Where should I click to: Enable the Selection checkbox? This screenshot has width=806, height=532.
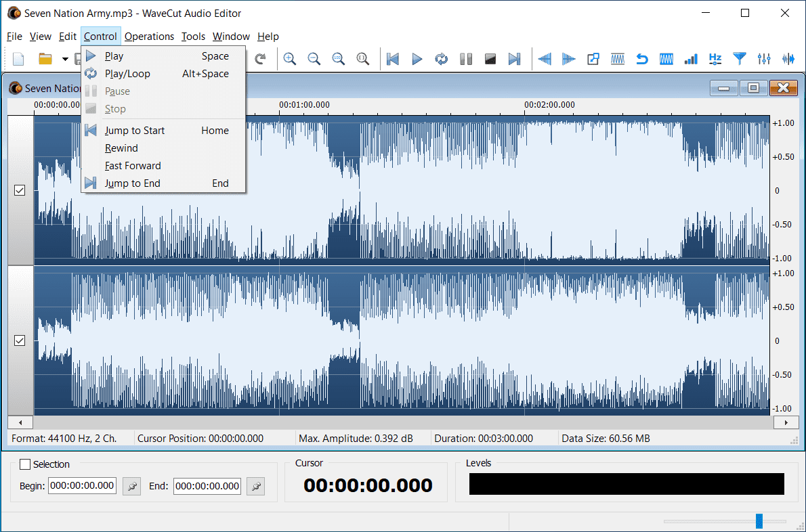pos(25,464)
